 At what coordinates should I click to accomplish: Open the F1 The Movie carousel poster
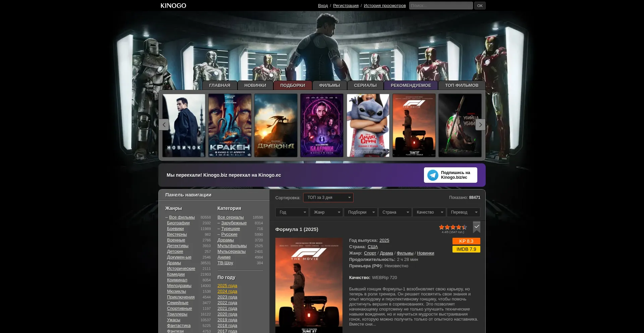tap(414, 125)
